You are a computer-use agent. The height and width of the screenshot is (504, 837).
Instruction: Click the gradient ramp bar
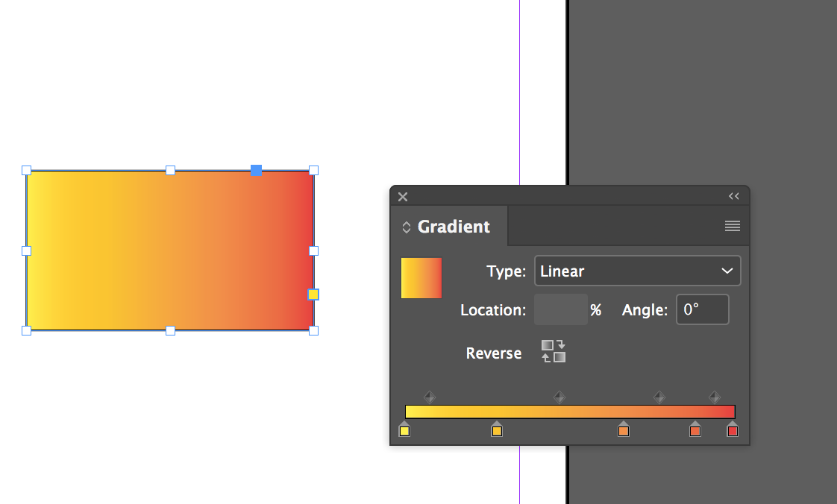[x=570, y=412]
